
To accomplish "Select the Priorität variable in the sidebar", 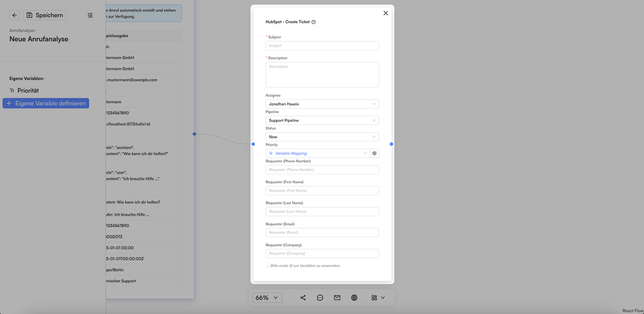I will point(24,91).
